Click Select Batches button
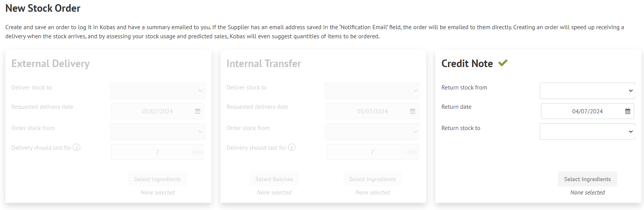This screenshot has width=644, height=210. pos(274,179)
